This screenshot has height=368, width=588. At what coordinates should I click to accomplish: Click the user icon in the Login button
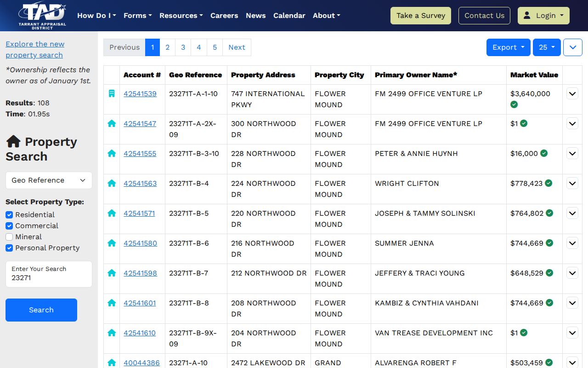point(527,15)
